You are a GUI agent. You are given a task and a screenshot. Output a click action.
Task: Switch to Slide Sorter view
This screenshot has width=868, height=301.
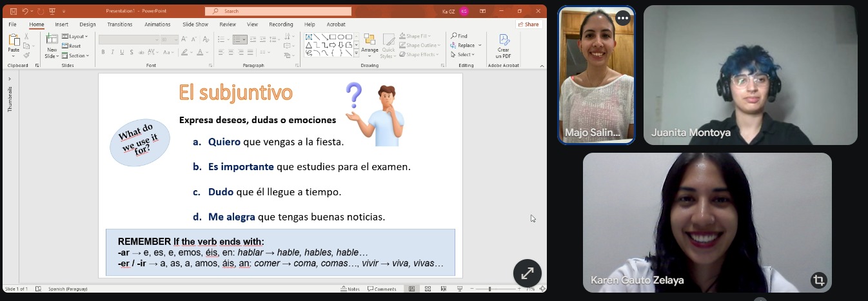pyautogui.click(x=427, y=289)
